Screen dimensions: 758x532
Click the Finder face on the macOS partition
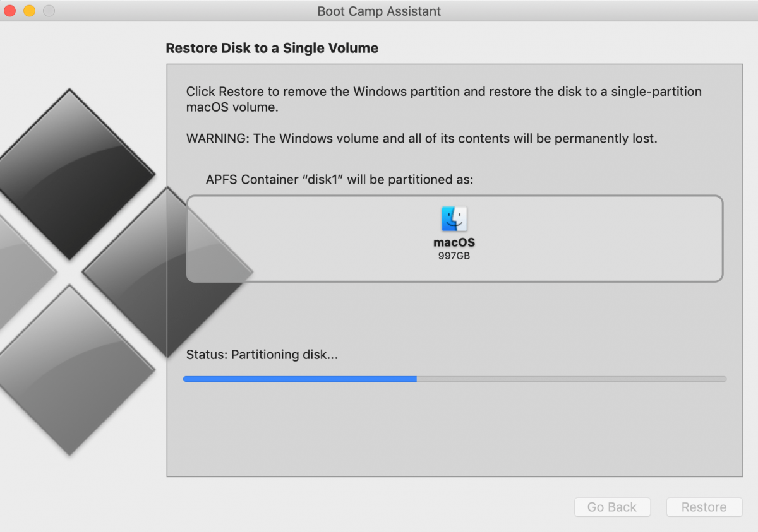pos(454,219)
